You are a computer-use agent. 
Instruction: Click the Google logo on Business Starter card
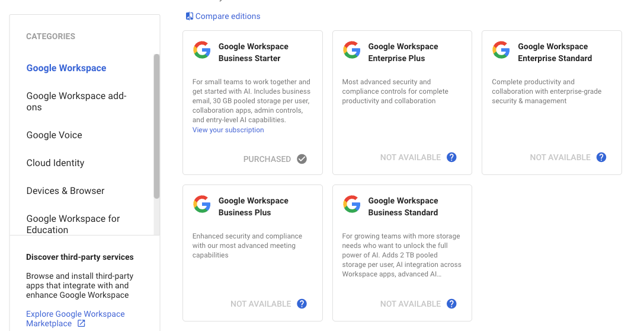(202, 50)
